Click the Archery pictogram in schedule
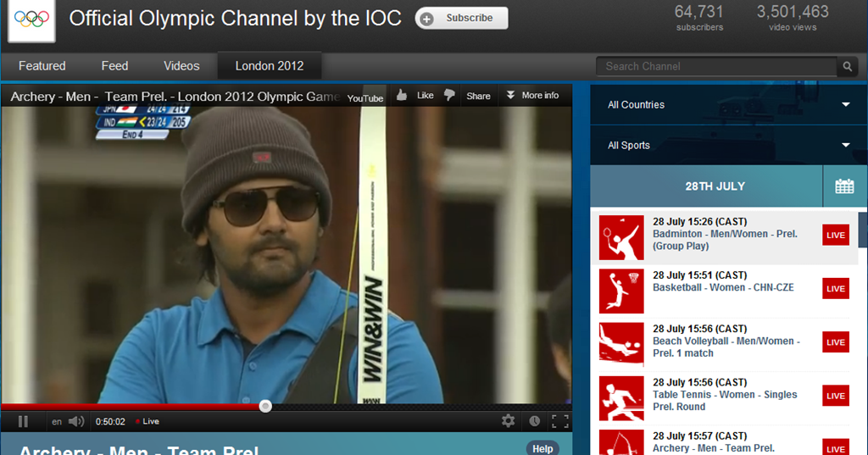 pos(621,442)
